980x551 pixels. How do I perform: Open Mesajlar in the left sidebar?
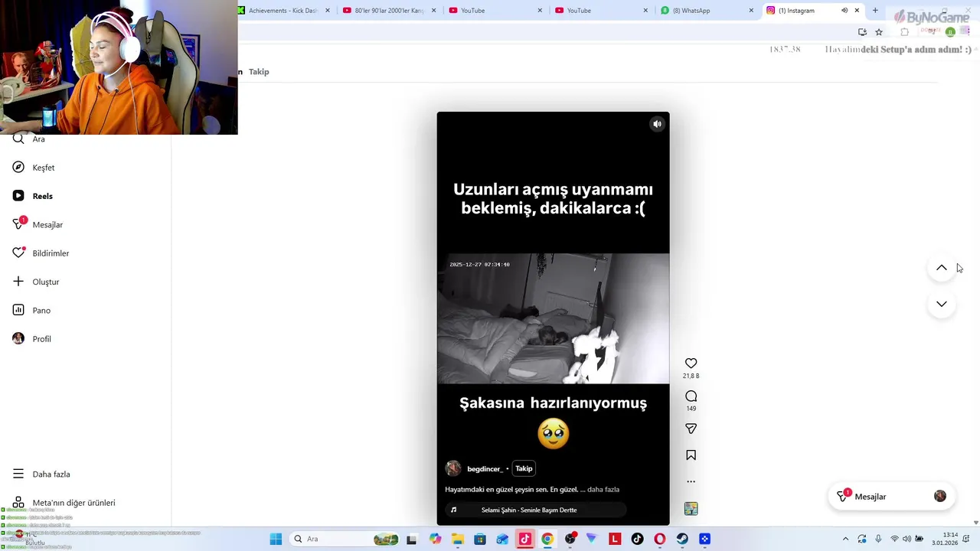(x=38, y=224)
